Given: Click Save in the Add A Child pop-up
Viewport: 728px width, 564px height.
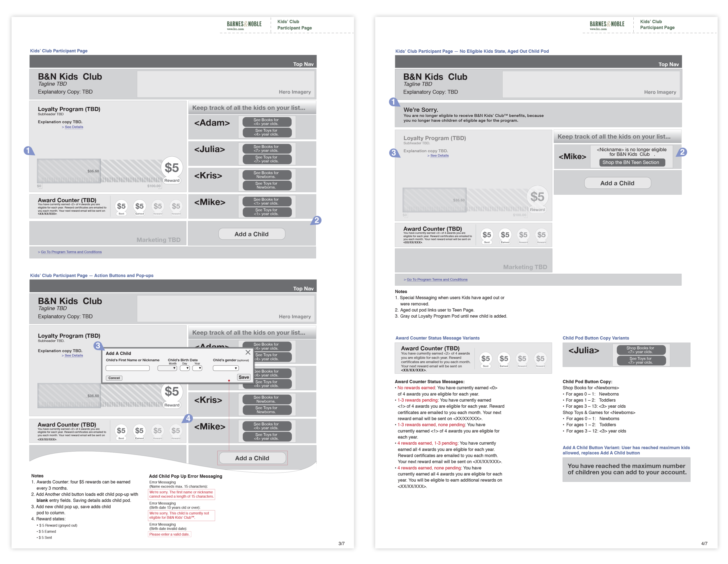Looking at the screenshot, I should point(244,377).
